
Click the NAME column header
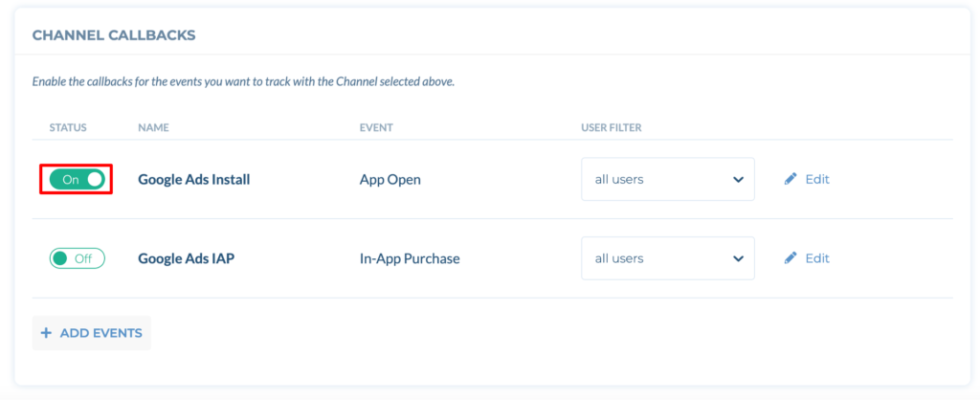pyautogui.click(x=154, y=127)
